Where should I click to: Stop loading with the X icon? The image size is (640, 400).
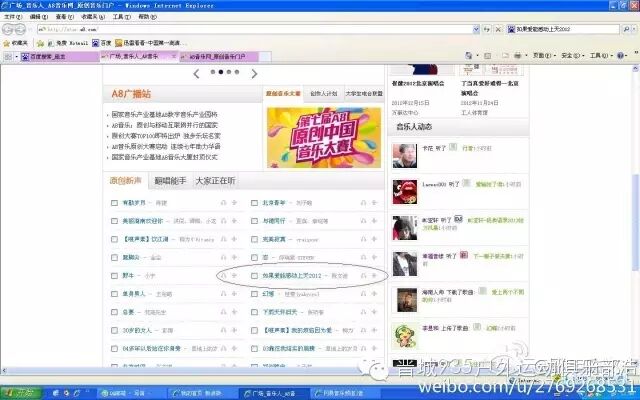point(498,29)
